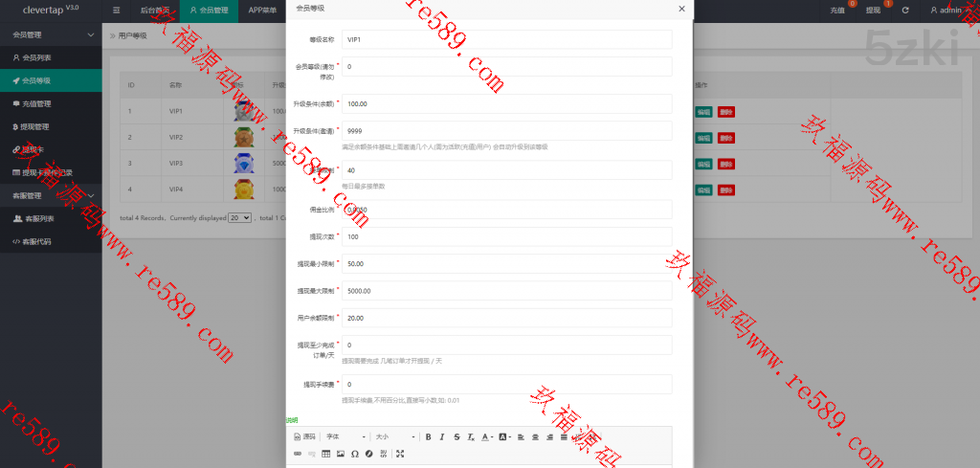This screenshot has height=468, width=980.
Task: Click the 提现最小限制 field with 50.00
Action: (507, 264)
